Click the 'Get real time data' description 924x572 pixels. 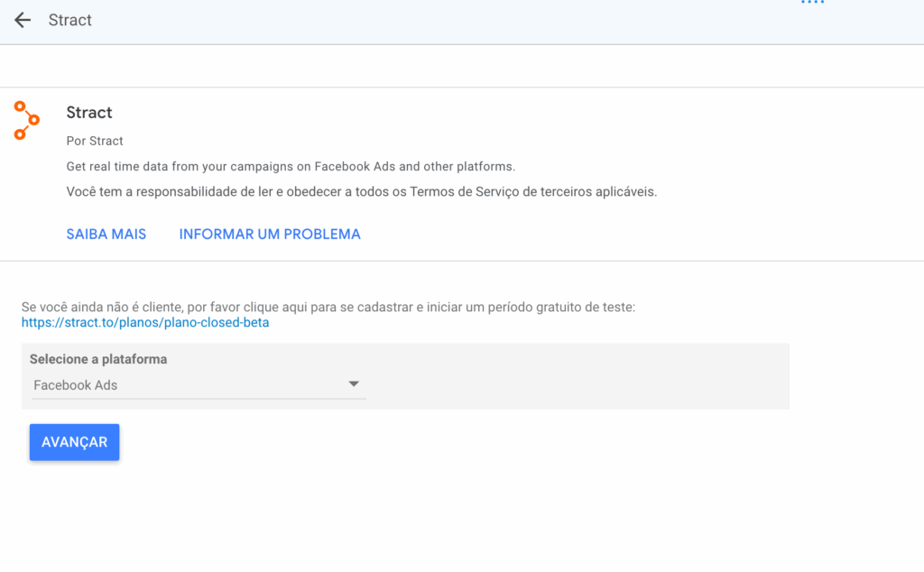[x=291, y=167]
